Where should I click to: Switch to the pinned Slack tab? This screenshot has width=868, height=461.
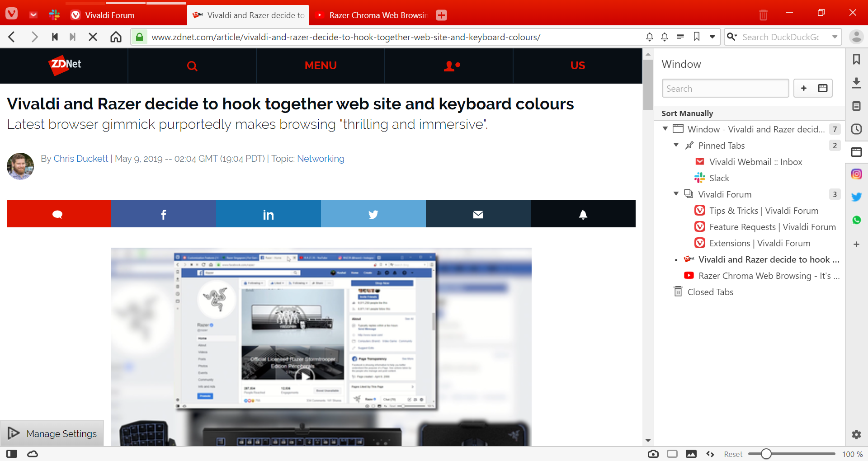[x=55, y=15]
